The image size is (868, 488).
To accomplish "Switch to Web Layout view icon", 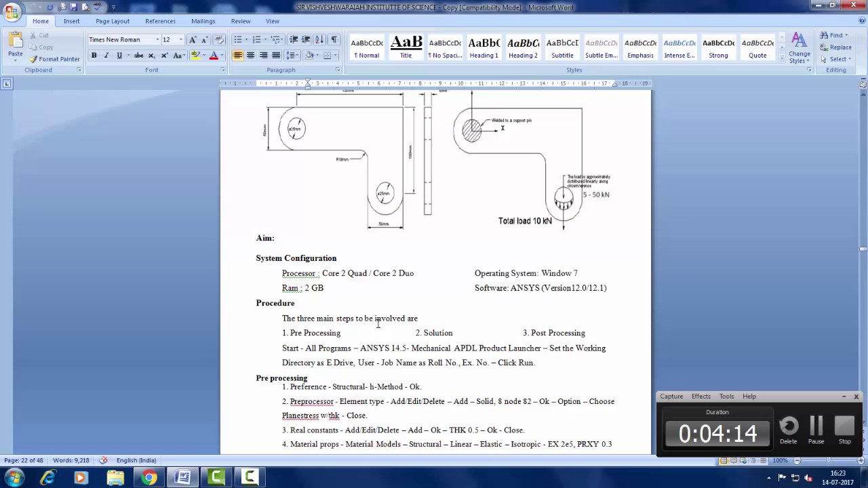I will [743, 461].
